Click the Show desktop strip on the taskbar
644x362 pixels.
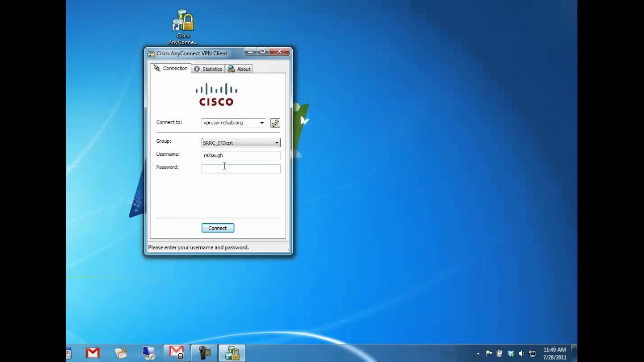[x=574, y=353]
